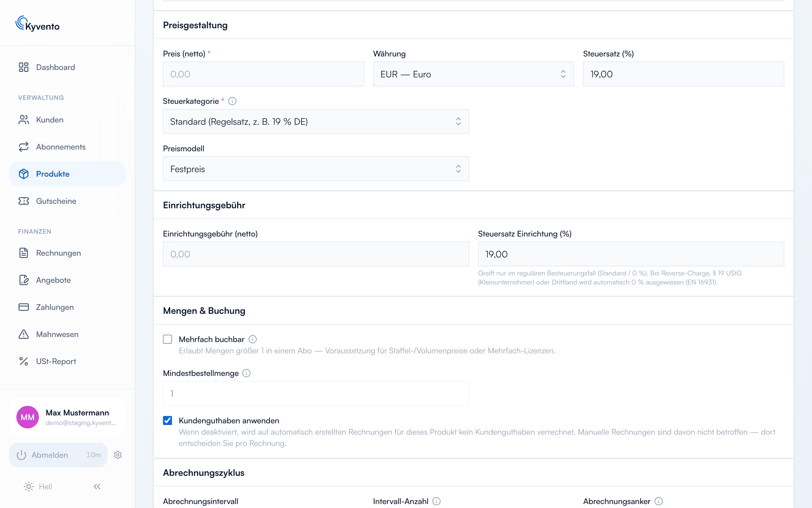
Task: Go to Kunden section
Action: click(x=67, y=120)
